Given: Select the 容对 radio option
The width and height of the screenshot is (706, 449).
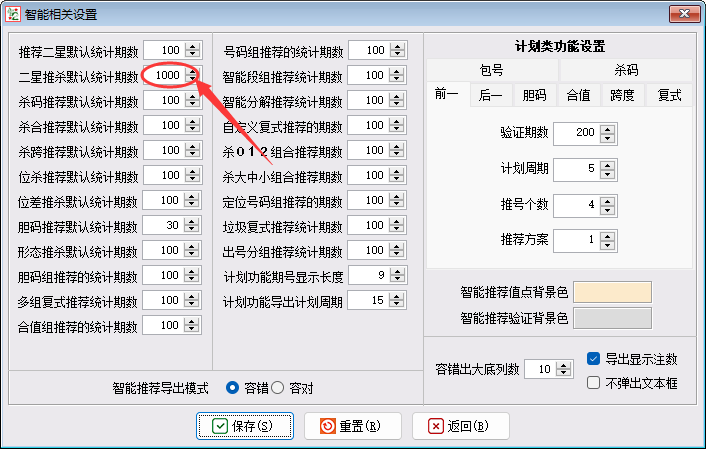Looking at the screenshot, I should coord(279,388).
